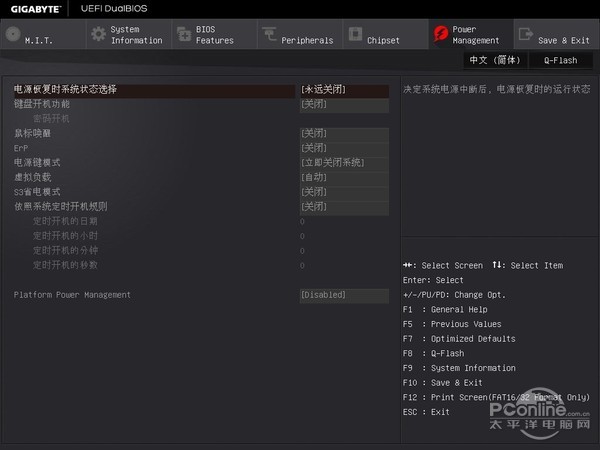The image size is (600, 450).
Task: Change the S3省电模式 value
Action: [344, 192]
